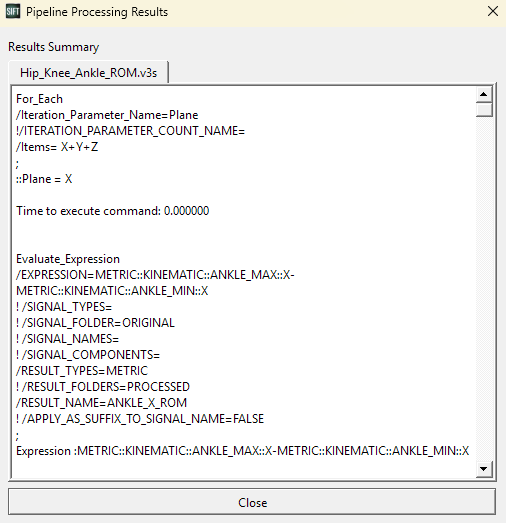The image size is (506, 523).
Task: Click the Close button at the bottom
Action: pyautogui.click(x=252, y=502)
